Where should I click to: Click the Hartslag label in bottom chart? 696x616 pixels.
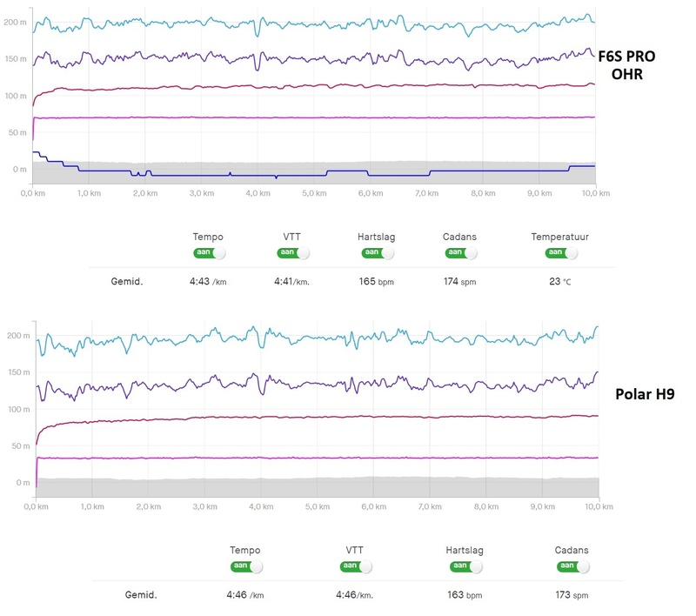[x=465, y=551]
